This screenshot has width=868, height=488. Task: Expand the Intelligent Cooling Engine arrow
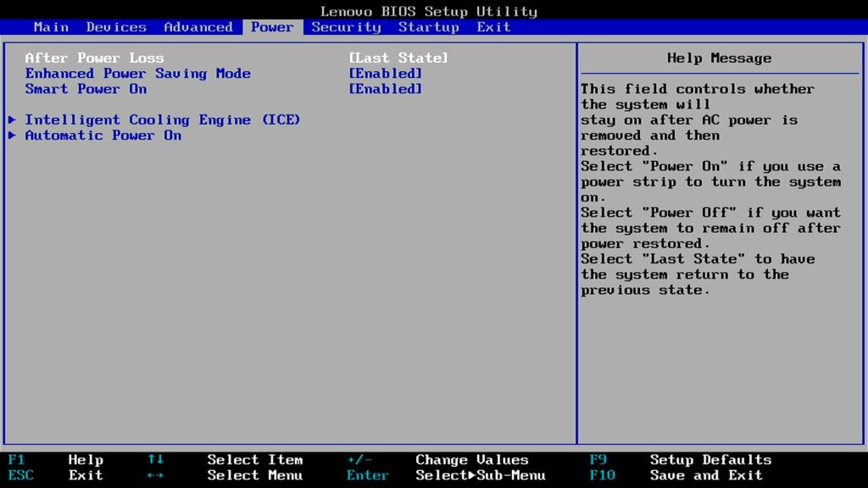coord(12,120)
